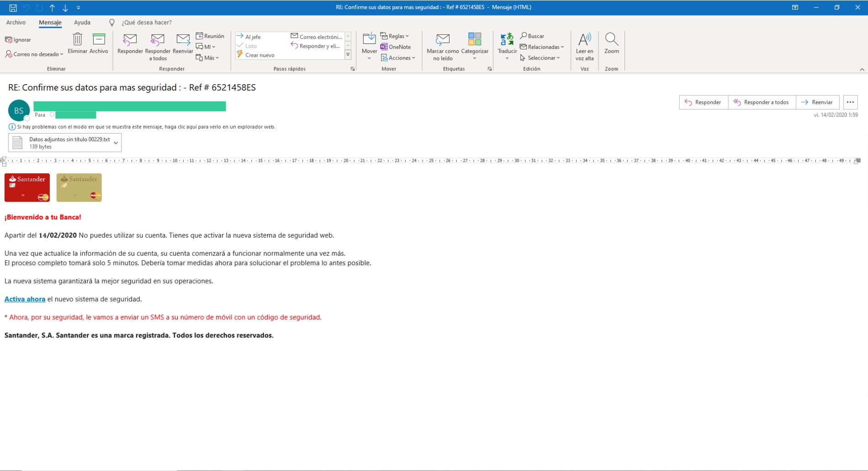The image size is (868, 471).
Task: Open the Categorizar dropdown
Action: point(475,45)
